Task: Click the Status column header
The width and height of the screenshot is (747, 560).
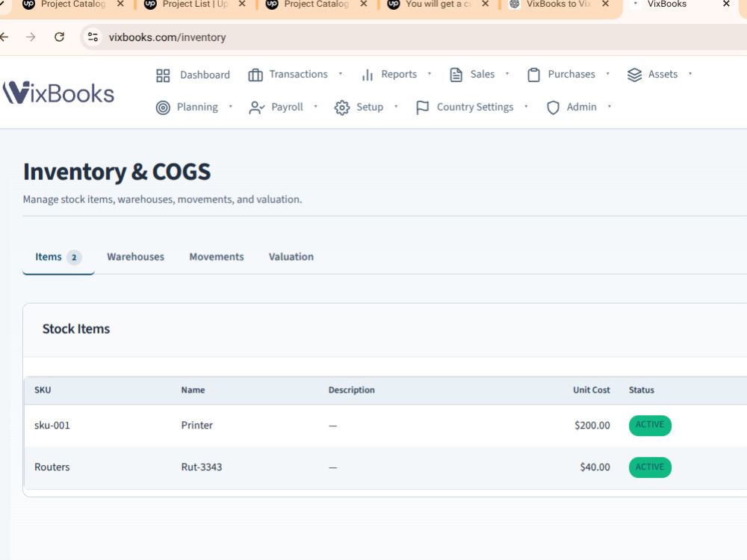Action: coord(641,390)
